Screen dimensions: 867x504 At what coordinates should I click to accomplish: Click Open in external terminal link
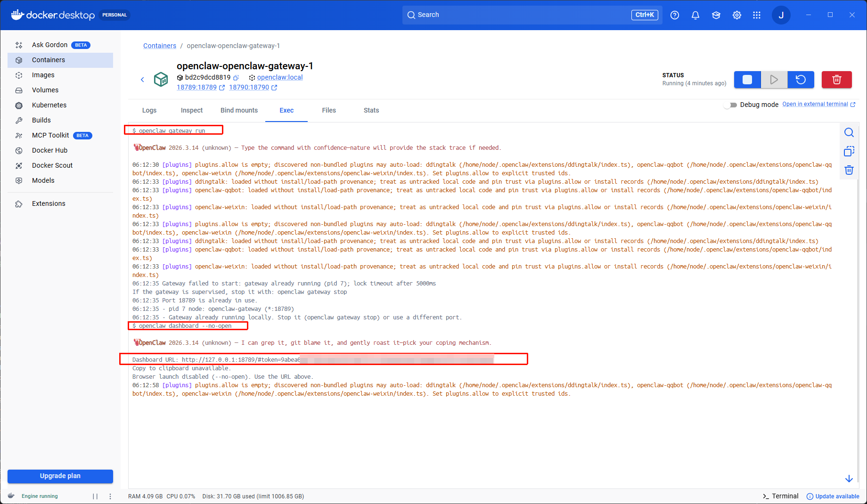(819, 105)
